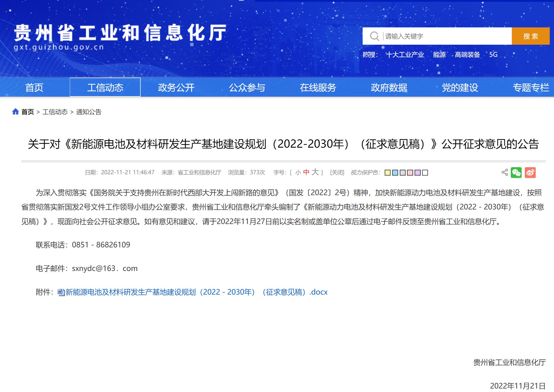
Task: Click the article title heading
Action: tap(283, 144)
